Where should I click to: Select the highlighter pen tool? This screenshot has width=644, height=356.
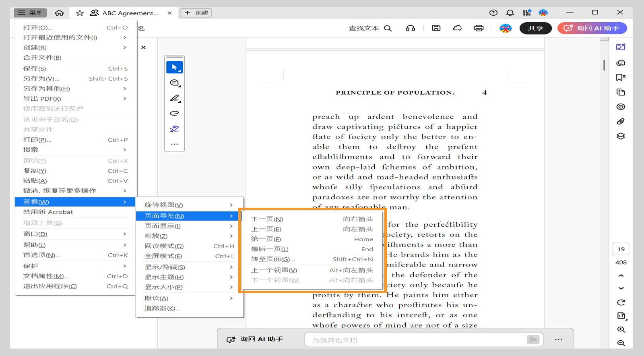(x=174, y=98)
